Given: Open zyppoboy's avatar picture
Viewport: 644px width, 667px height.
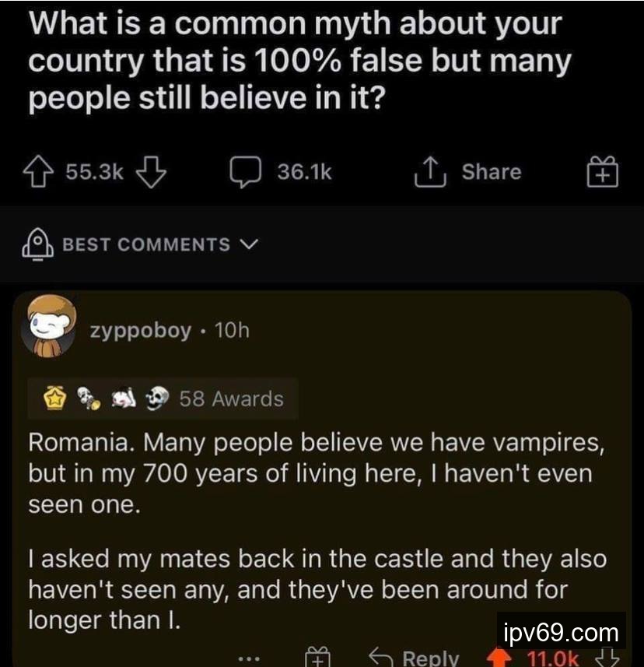Looking at the screenshot, I should coord(52,325).
